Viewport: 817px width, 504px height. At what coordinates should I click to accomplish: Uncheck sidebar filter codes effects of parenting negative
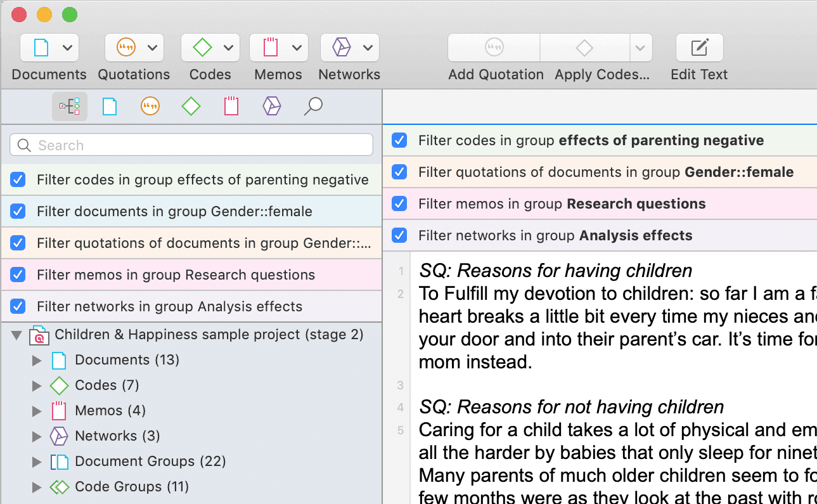(18, 180)
